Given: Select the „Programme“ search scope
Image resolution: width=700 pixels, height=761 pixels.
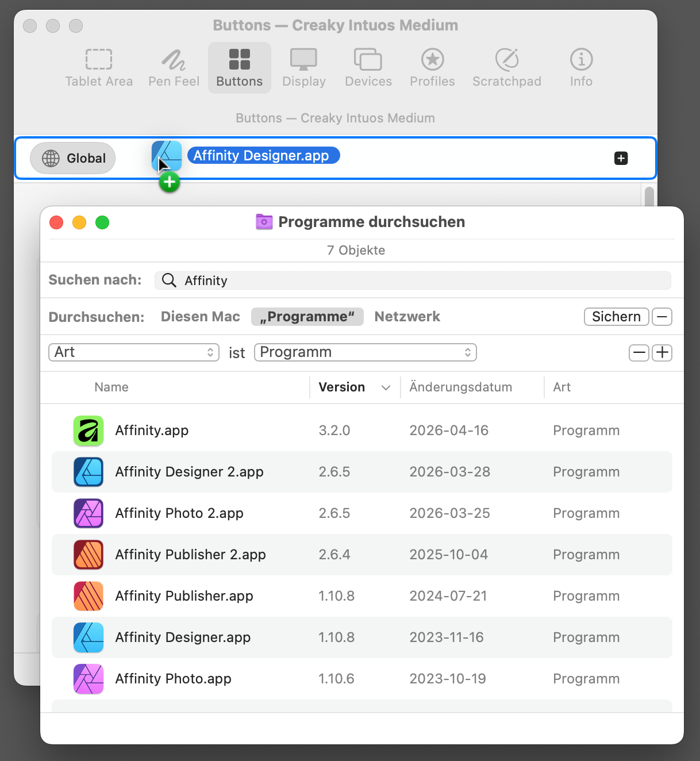Looking at the screenshot, I should pos(307,317).
